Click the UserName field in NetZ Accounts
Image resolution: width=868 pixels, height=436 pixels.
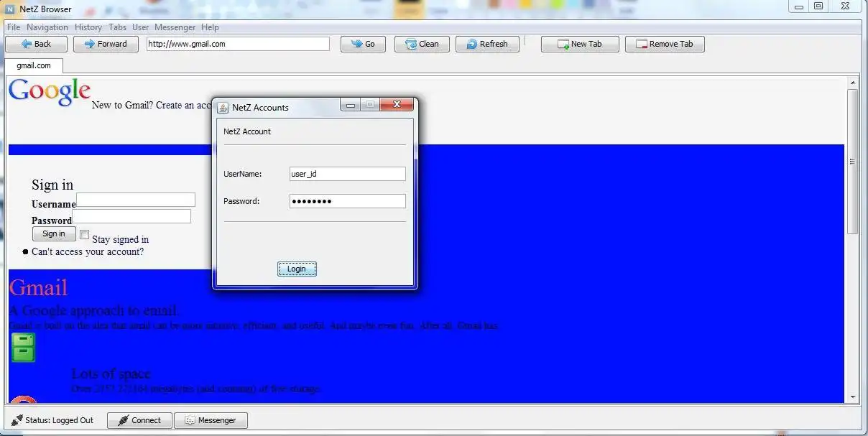(348, 174)
